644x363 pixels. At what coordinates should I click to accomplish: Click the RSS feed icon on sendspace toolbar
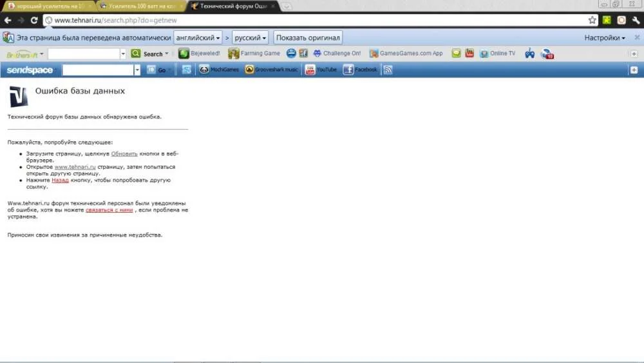[x=388, y=70]
